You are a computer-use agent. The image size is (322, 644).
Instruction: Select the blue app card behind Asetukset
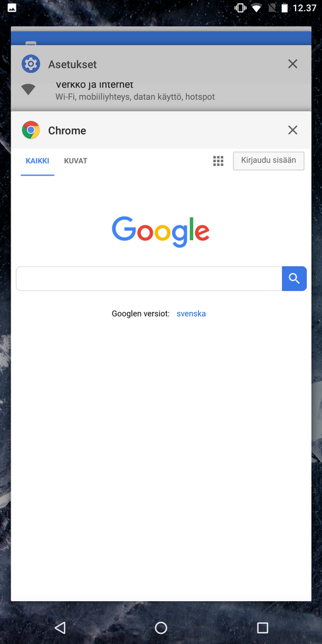pyautogui.click(x=161, y=38)
